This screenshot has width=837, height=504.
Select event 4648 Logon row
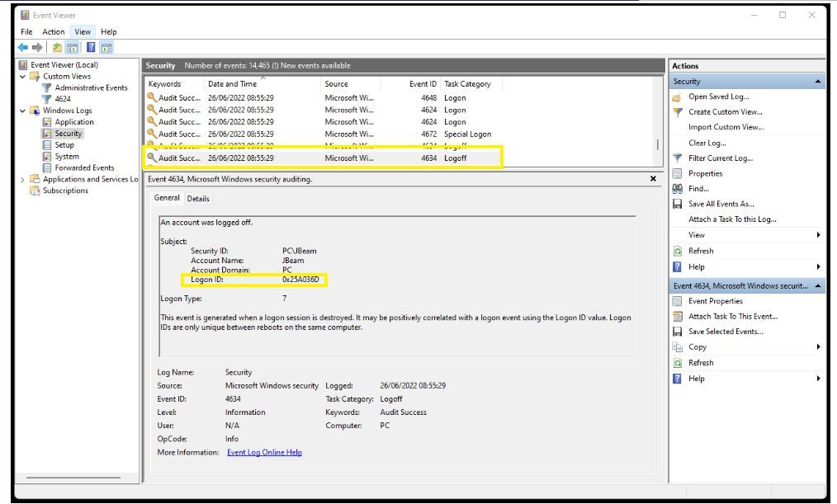(324, 98)
